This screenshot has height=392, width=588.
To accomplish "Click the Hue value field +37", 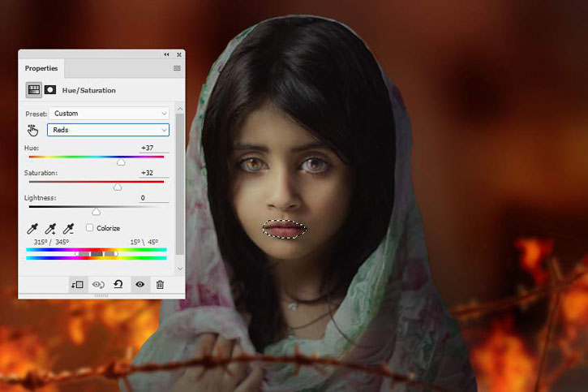I will pos(154,148).
